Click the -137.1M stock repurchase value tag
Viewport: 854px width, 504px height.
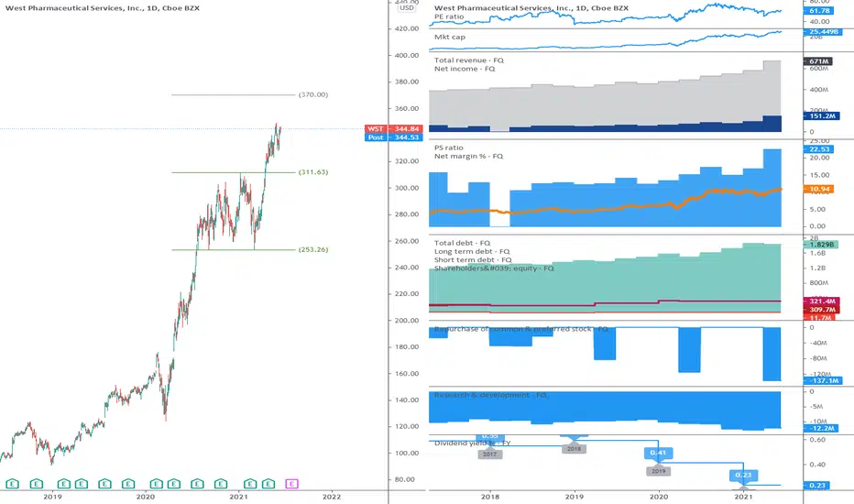(823, 381)
